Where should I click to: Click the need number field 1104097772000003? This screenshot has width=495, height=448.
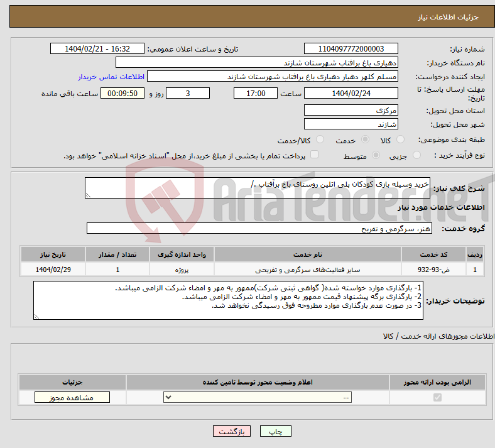point(351,48)
